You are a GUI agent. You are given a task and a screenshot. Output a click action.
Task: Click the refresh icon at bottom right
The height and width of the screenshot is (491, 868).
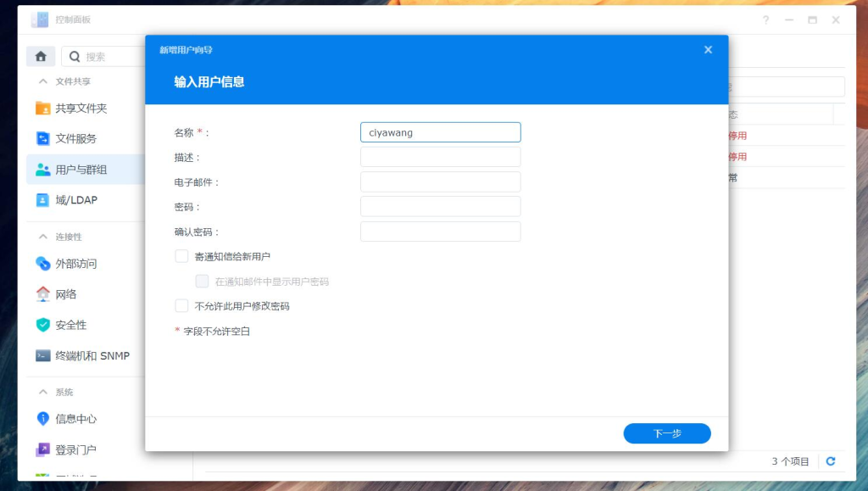tap(829, 461)
